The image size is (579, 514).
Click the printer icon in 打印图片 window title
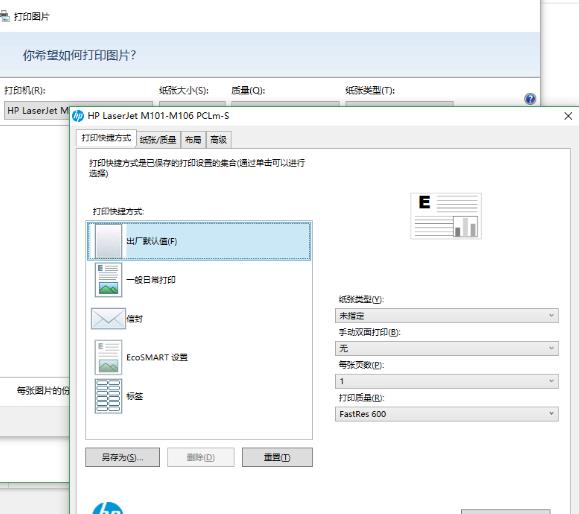point(4,16)
